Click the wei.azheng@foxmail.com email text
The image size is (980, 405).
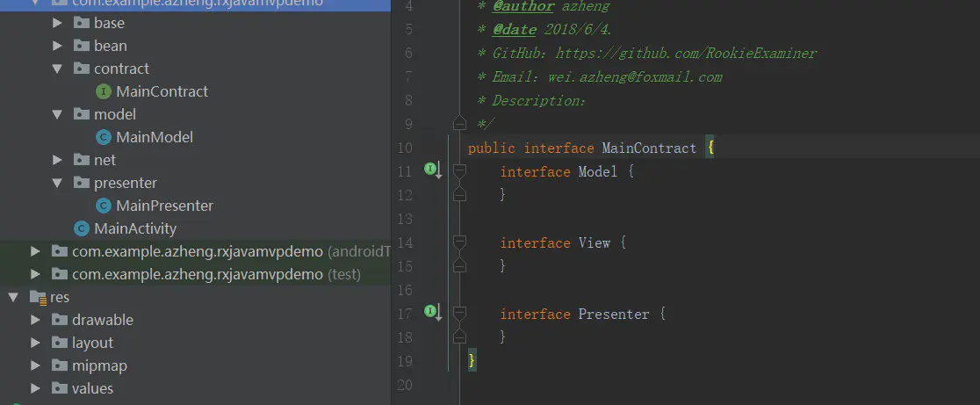[635, 77]
